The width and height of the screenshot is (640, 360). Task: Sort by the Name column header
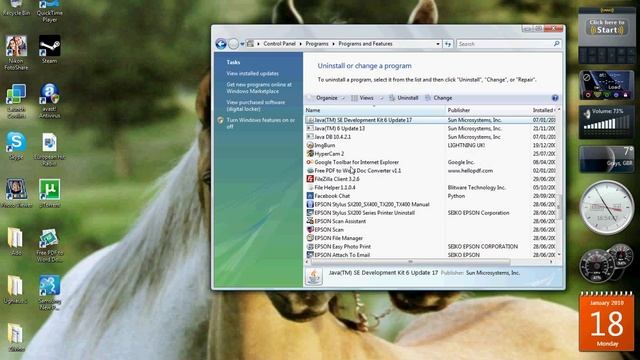point(374,110)
